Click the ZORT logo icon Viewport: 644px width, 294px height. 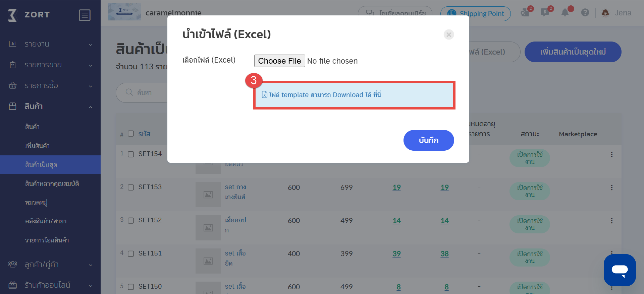[x=12, y=15]
